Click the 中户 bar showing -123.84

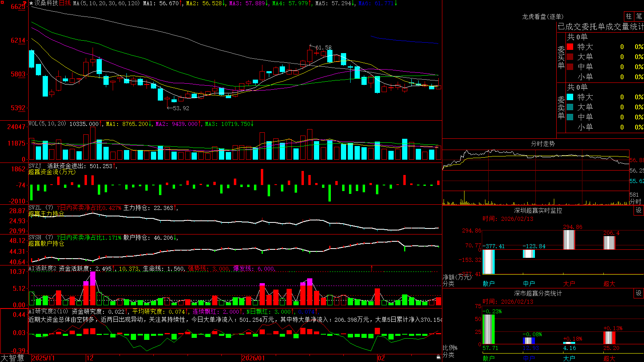coord(529,254)
